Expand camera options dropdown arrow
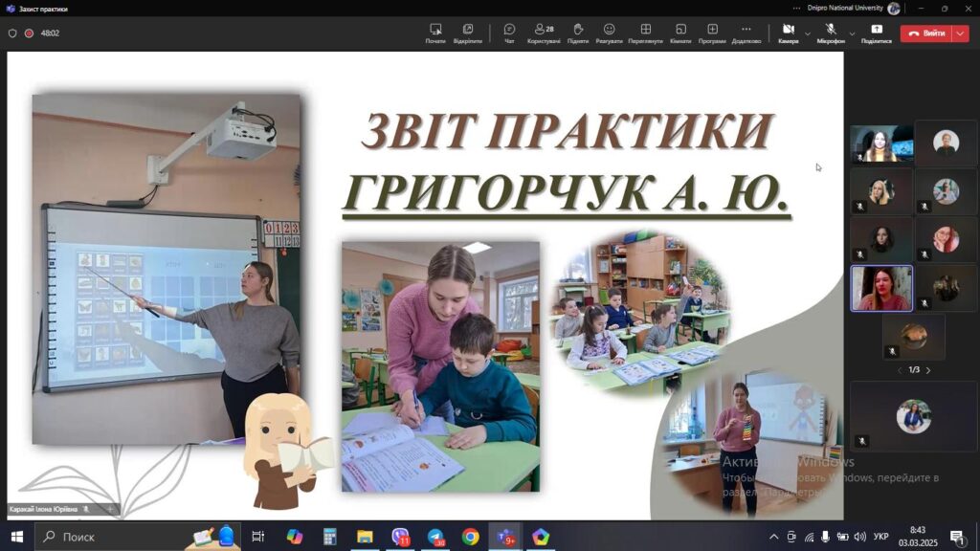Screen dimensions: 980x551 coord(807,33)
